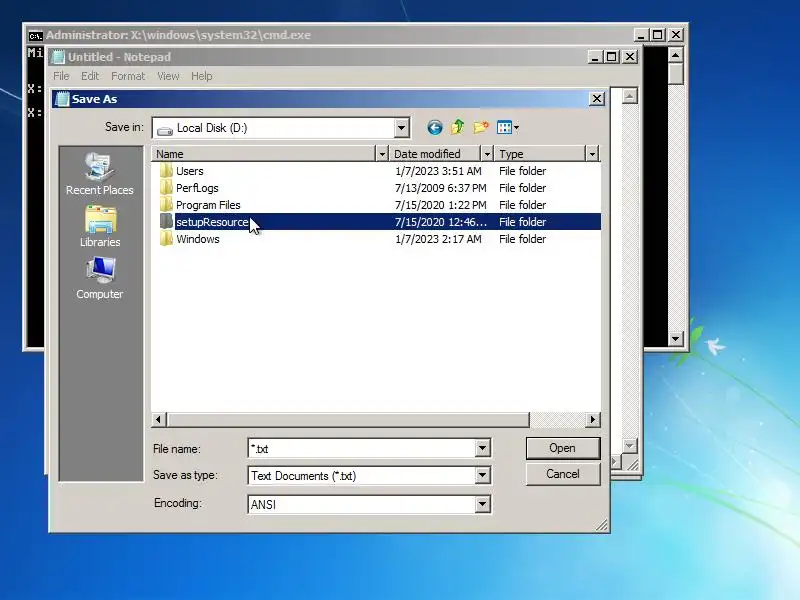Create a new folder with the toolbar icon
800x600 pixels.
(x=481, y=127)
